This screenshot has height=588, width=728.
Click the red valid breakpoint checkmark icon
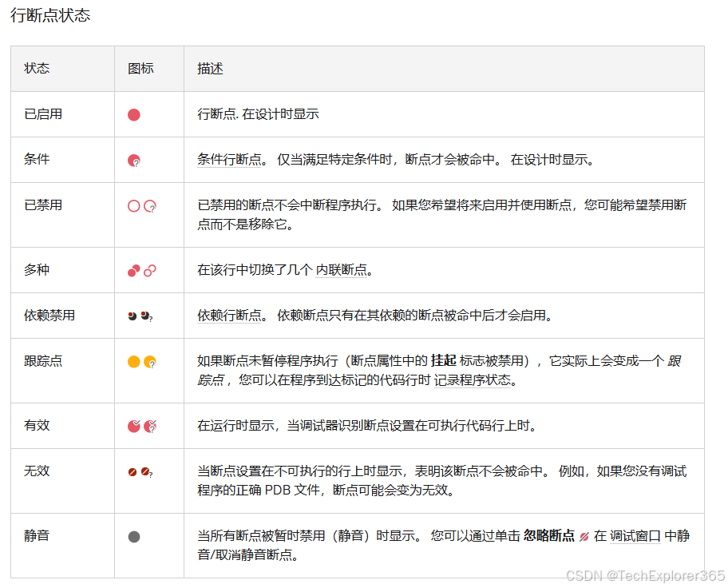(134, 426)
